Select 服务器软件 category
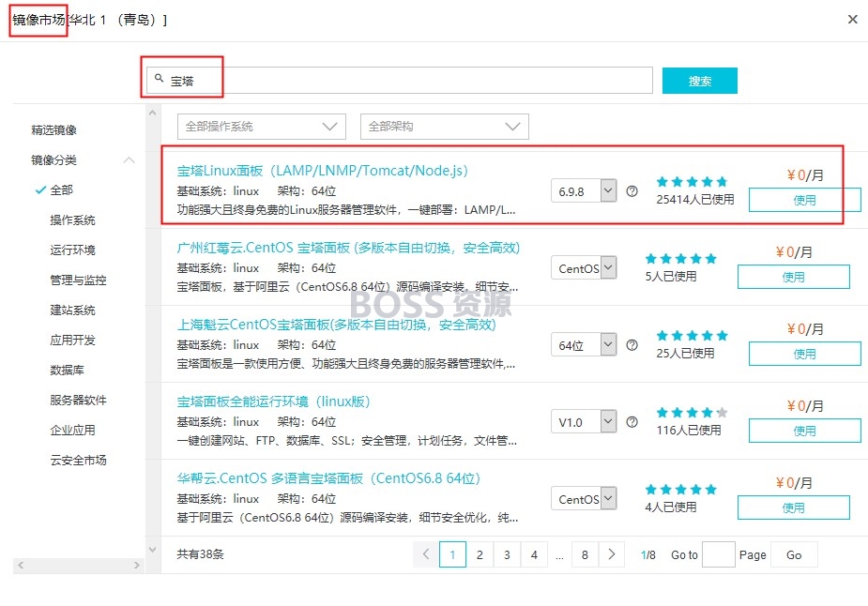 click(78, 401)
